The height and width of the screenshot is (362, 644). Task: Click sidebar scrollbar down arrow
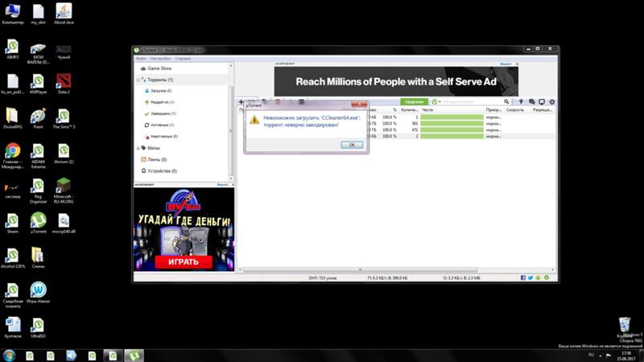pos(231,179)
